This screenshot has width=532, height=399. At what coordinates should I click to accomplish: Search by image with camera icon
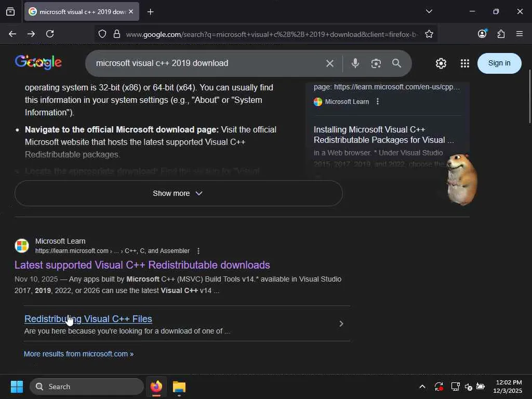(x=376, y=63)
